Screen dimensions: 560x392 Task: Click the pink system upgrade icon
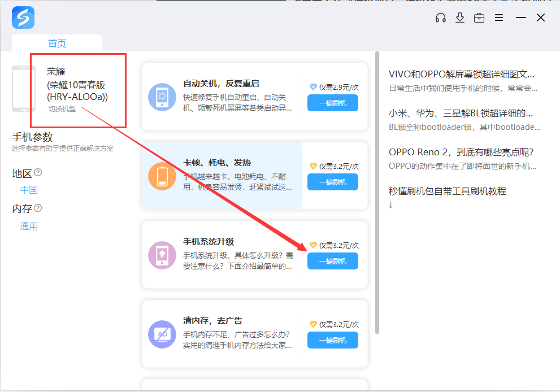pyautogui.click(x=162, y=255)
